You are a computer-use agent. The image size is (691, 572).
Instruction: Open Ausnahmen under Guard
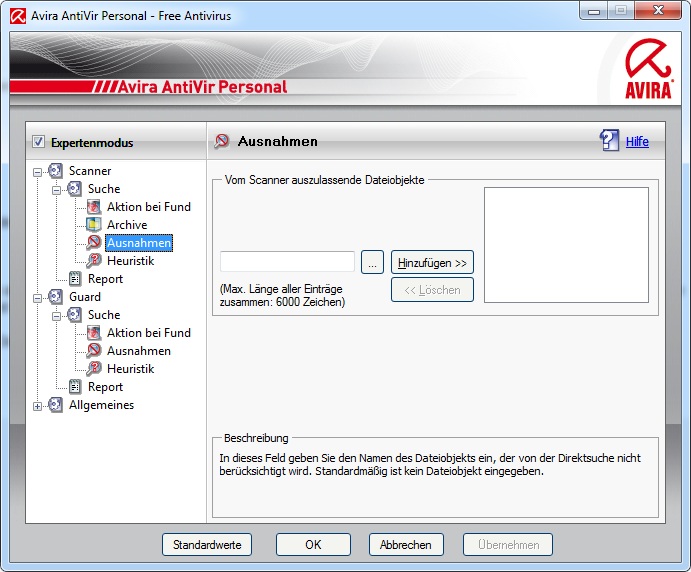[139, 351]
